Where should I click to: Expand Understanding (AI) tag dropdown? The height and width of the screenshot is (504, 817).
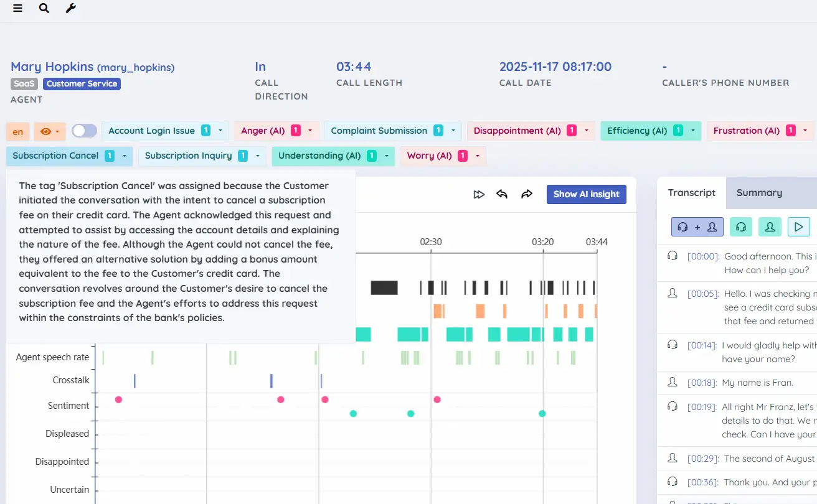[386, 156]
